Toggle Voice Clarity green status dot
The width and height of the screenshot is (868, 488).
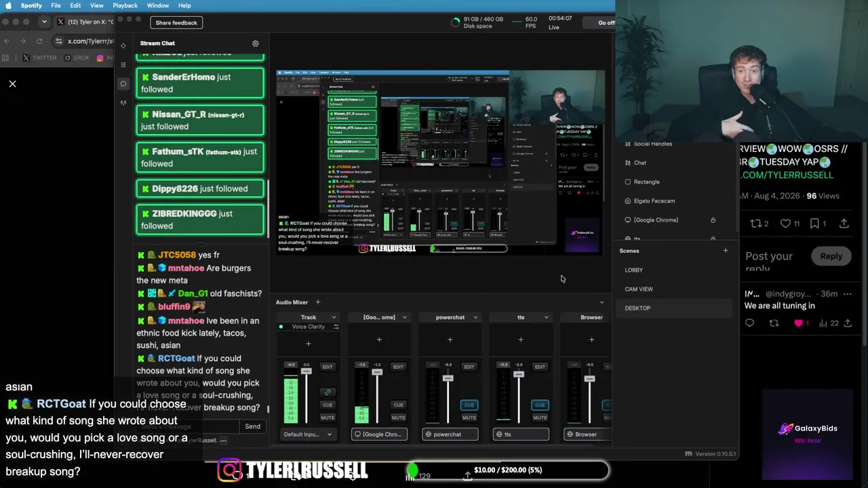[x=281, y=327]
